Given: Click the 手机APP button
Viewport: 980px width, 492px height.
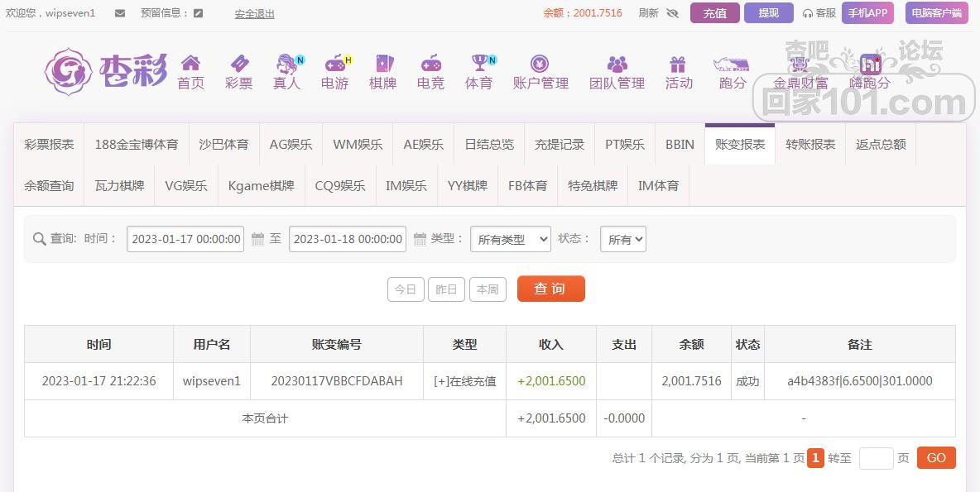Looking at the screenshot, I should coord(868,13).
